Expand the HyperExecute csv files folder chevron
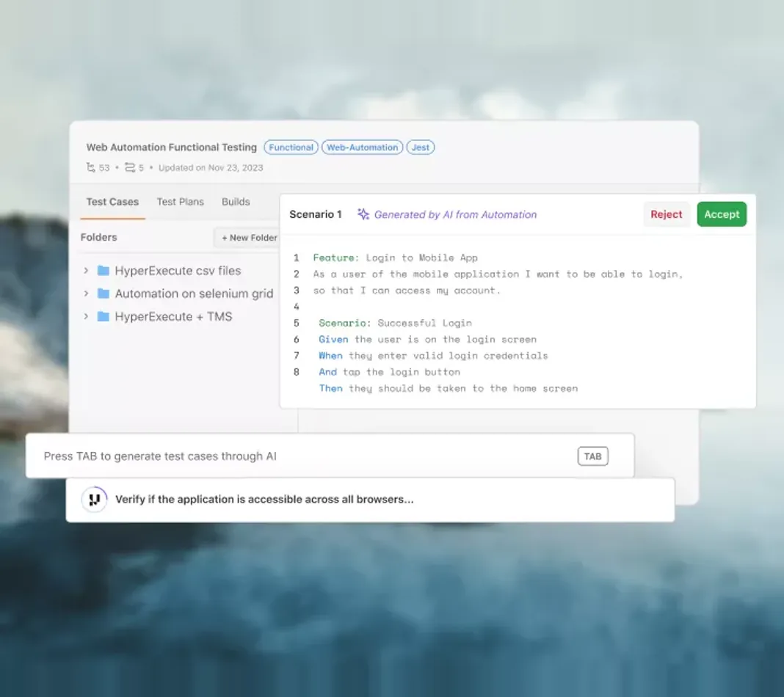The width and height of the screenshot is (784, 697). tap(86, 271)
